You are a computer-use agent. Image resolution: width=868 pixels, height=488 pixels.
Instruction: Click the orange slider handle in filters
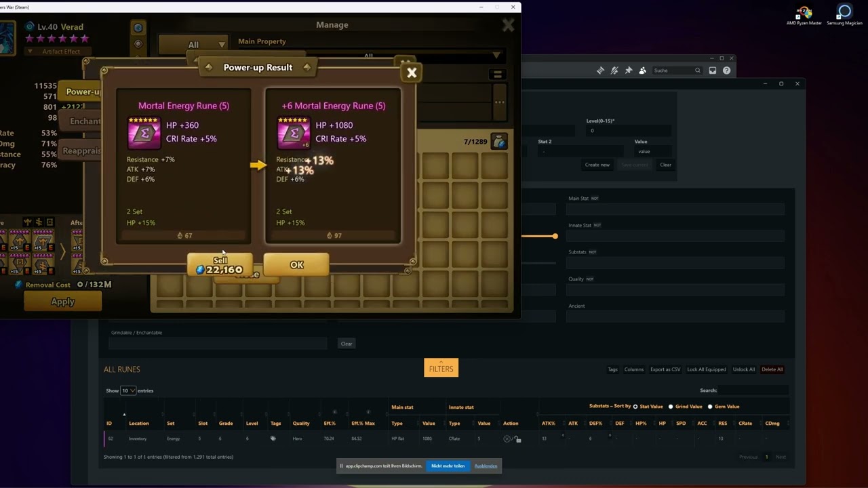(x=555, y=236)
